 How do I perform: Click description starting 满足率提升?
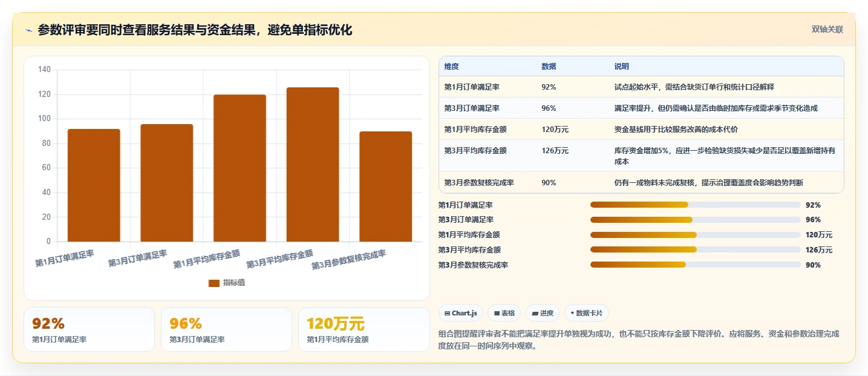coord(716,108)
